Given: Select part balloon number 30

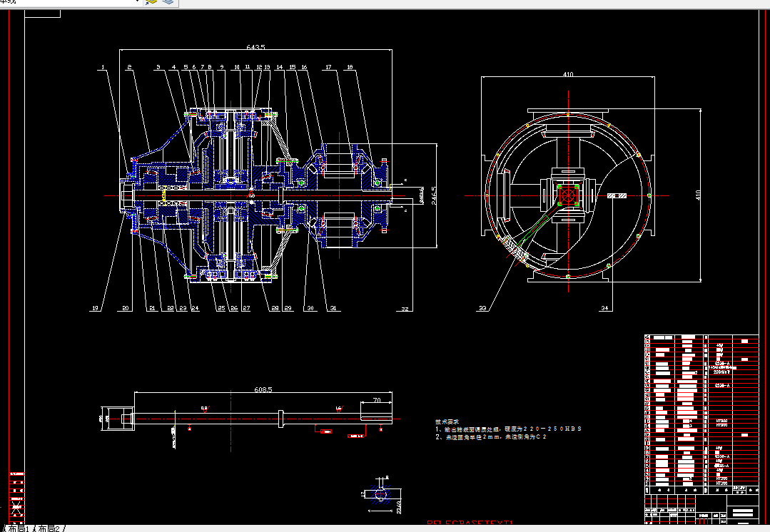Looking at the screenshot, I should tap(310, 308).
